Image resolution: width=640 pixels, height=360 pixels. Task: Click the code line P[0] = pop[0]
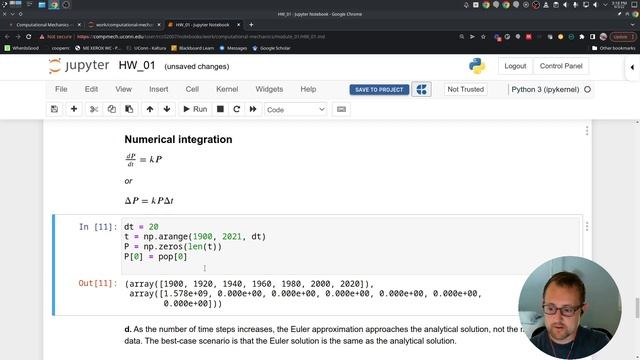[156, 257]
